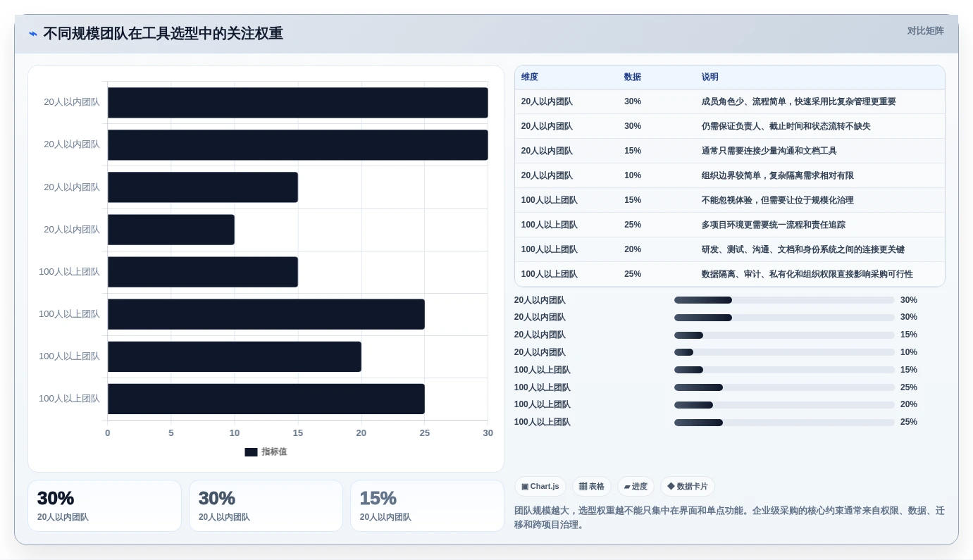Click the 100人以上团队 chart bar with value 15

pos(203,272)
